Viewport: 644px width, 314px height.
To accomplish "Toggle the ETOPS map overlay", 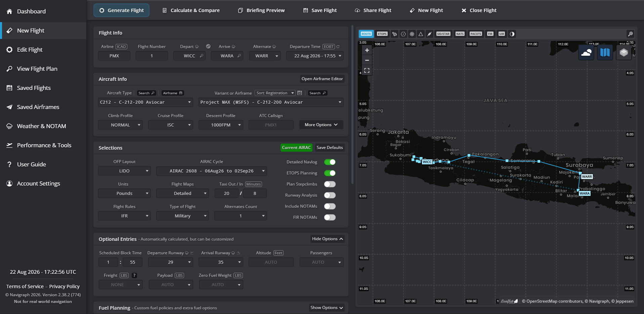I will (x=382, y=34).
